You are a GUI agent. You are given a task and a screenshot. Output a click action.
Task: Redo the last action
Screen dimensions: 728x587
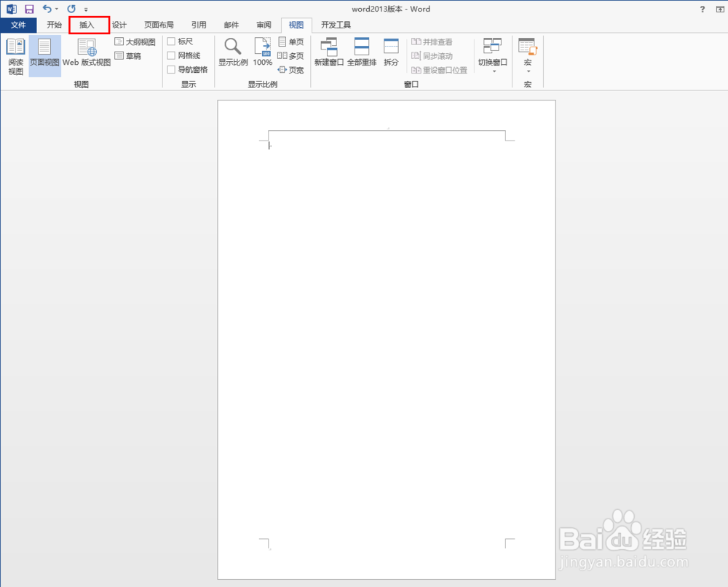pos(71,9)
